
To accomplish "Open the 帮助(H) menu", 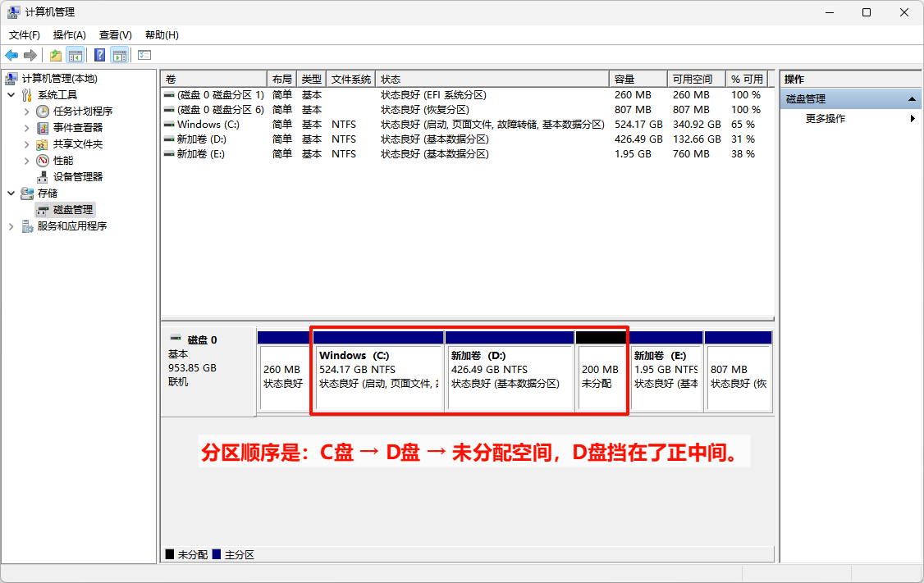I will [162, 35].
